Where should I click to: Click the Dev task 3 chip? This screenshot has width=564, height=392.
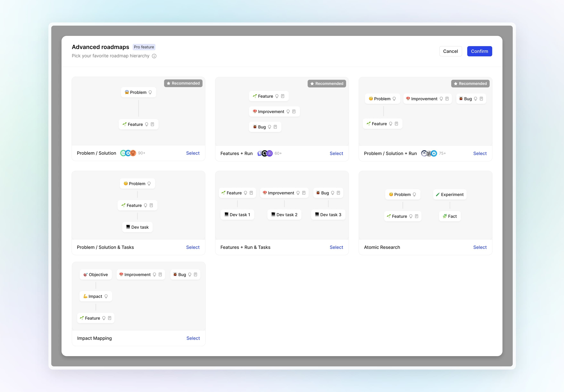(328, 215)
